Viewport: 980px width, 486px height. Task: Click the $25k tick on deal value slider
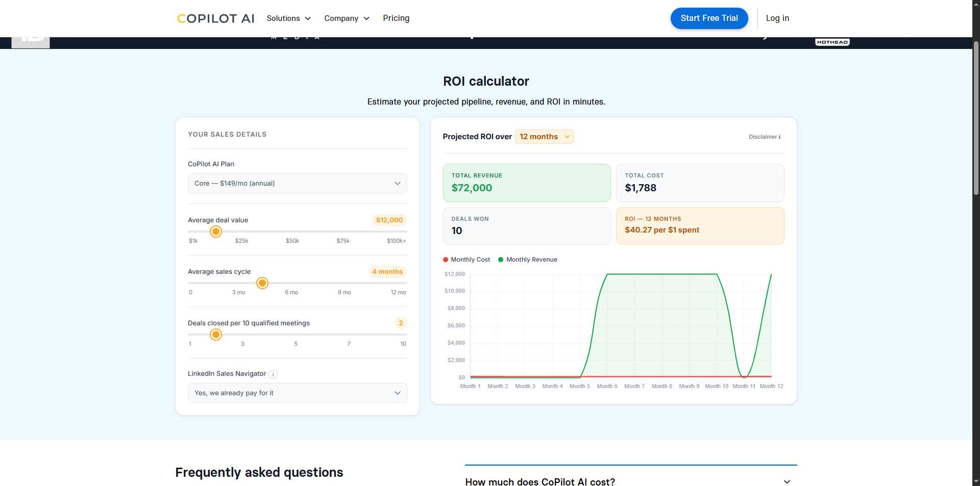[241, 241]
